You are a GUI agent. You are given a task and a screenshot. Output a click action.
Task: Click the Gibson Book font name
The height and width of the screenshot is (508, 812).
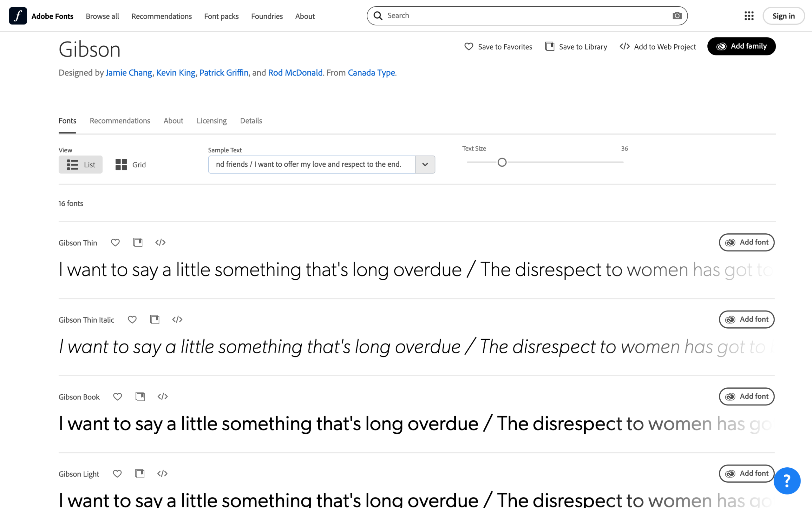79,397
